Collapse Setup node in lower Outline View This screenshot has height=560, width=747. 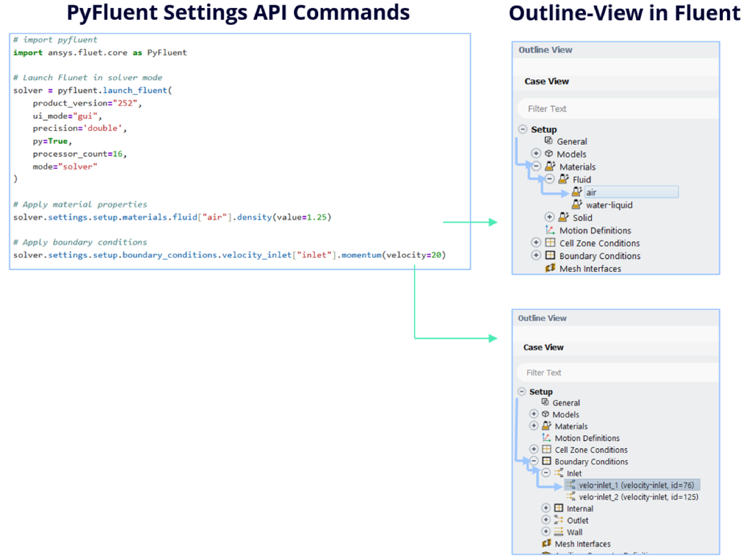click(x=522, y=391)
